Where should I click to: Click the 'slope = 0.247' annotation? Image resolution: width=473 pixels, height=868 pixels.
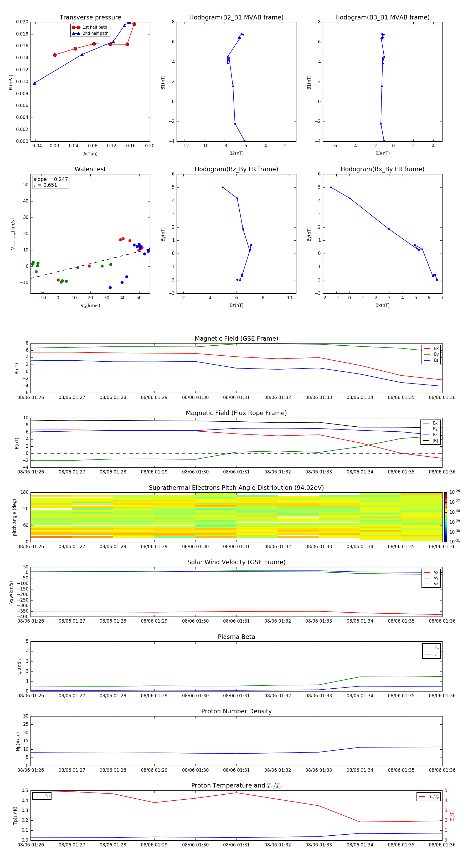tap(51, 179)
